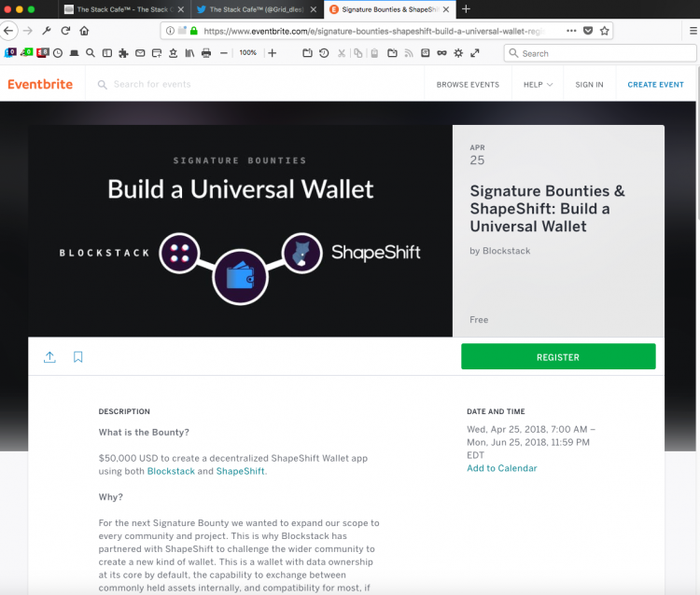Screen dimensions: 700x595
Task: Open developer tools wrench icon
Action: 47,31
